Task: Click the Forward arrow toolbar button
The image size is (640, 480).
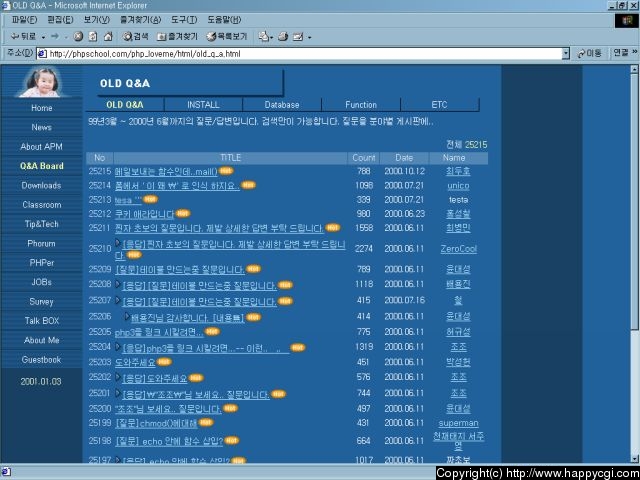Action: (x=55, y=37)
